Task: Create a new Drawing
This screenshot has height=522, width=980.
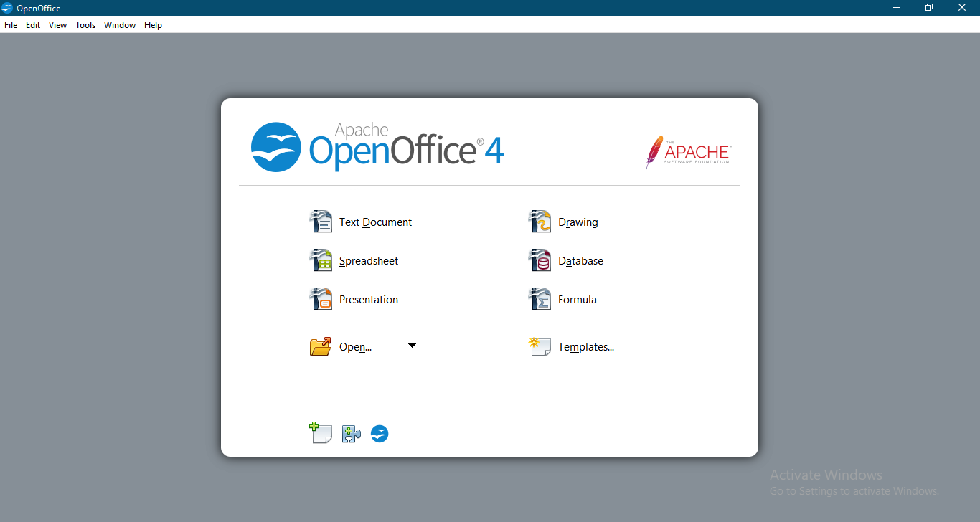Action: [578, 222]
